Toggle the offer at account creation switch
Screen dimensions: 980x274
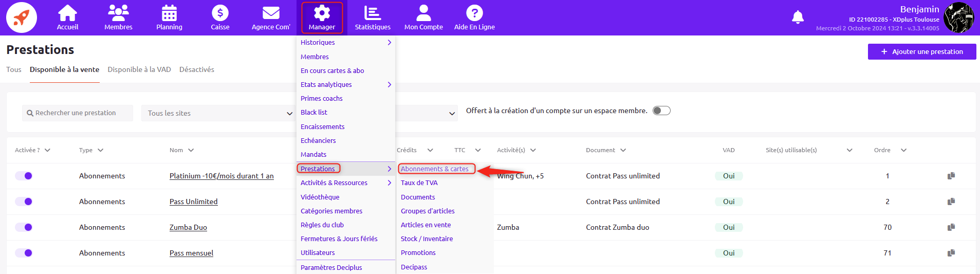(661, 111)
